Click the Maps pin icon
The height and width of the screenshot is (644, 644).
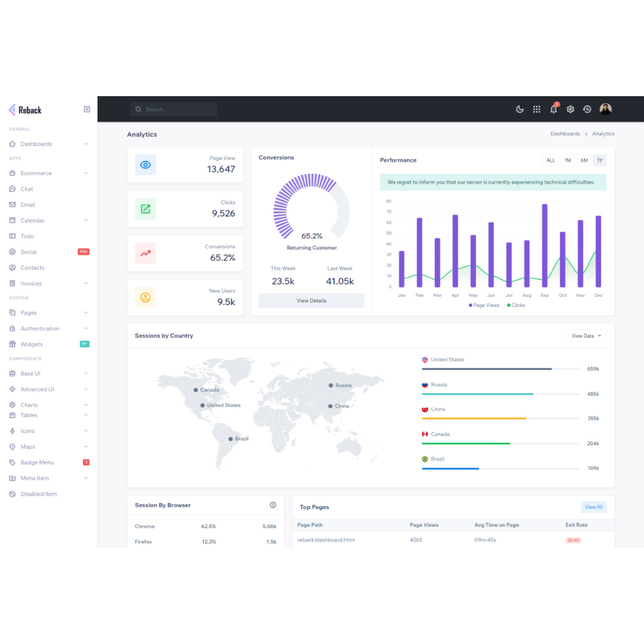pyautogui.click(x=13, y=447)
